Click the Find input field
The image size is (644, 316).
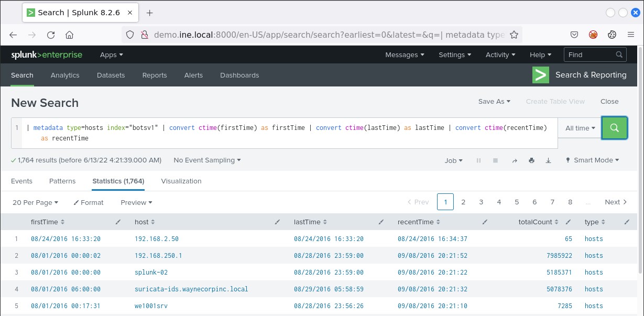click(x=590, y=55)
